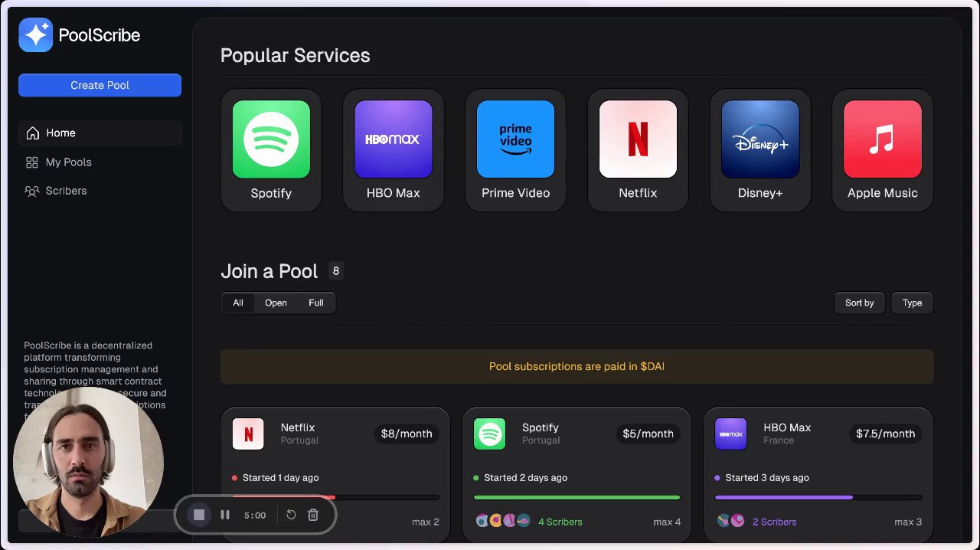Click the 'Join a Pool' heading

(269, 271)
